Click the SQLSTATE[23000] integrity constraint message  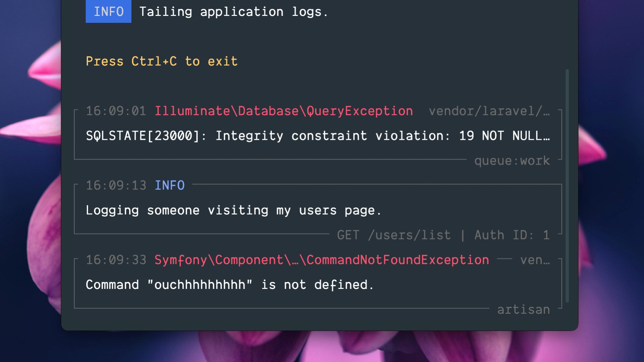pos(318,136)
